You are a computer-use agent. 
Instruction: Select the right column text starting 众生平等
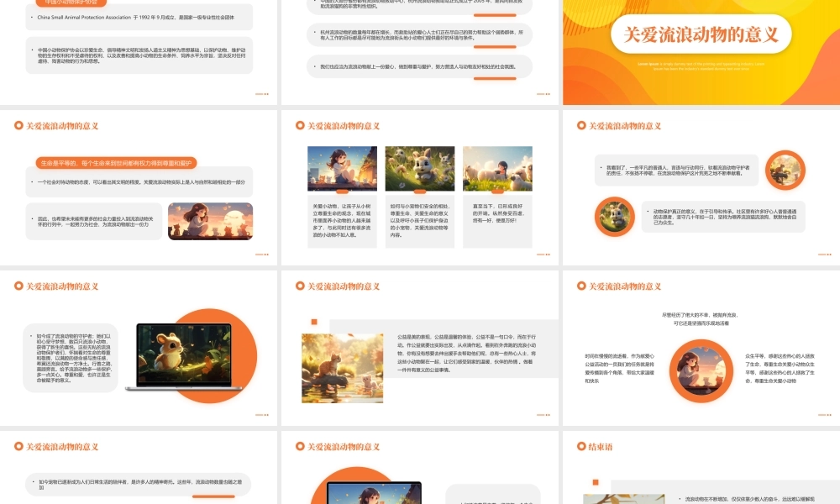click(x=780, y=368)
